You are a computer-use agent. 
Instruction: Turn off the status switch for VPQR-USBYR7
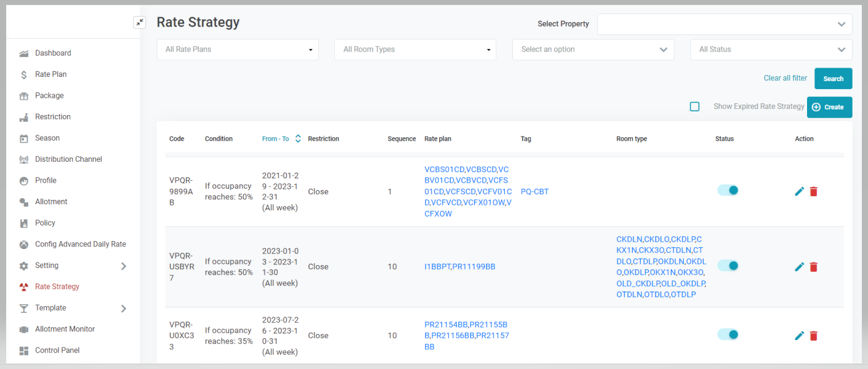point(728,266)
